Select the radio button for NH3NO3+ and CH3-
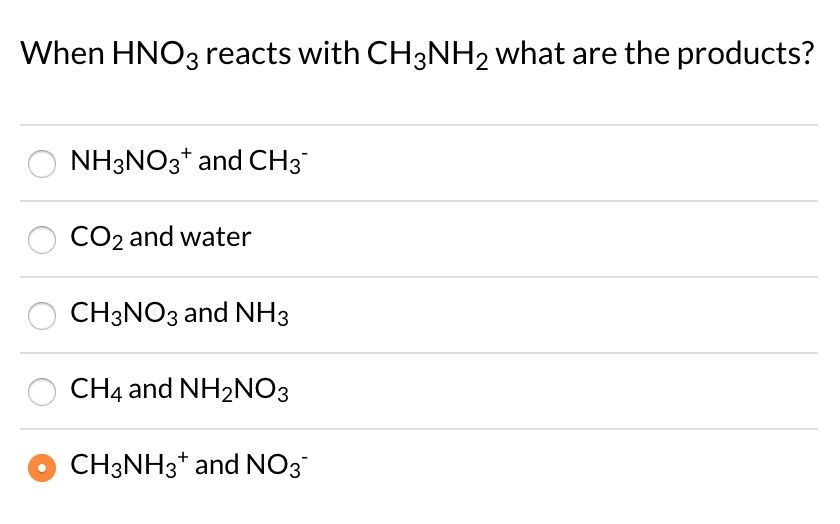Screen dimensions: 840x524 [42, 163]
